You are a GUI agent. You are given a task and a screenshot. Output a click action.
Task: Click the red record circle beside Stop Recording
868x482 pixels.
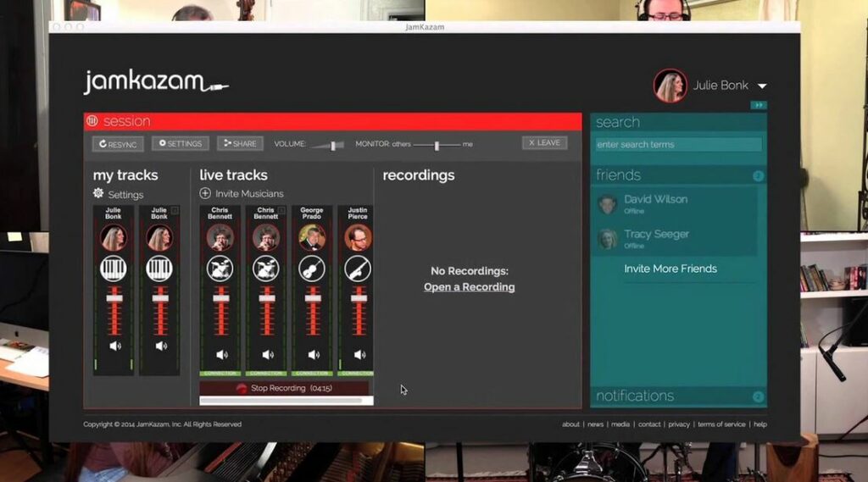tap(242, 389)
